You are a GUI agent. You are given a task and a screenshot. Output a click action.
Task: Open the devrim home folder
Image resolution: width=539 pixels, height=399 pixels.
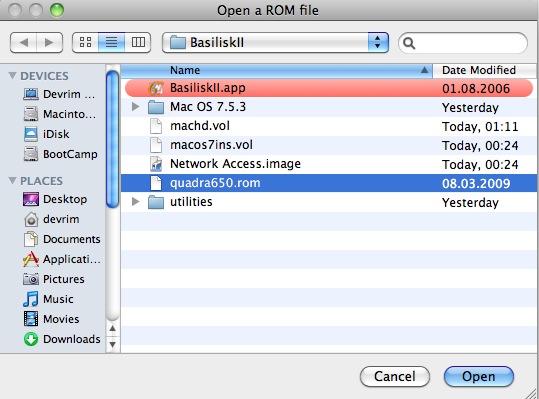(x=51, y=219)
